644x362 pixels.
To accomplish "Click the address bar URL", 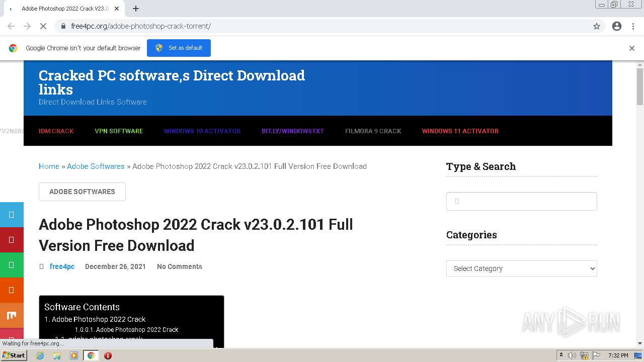I will point(141,26).
